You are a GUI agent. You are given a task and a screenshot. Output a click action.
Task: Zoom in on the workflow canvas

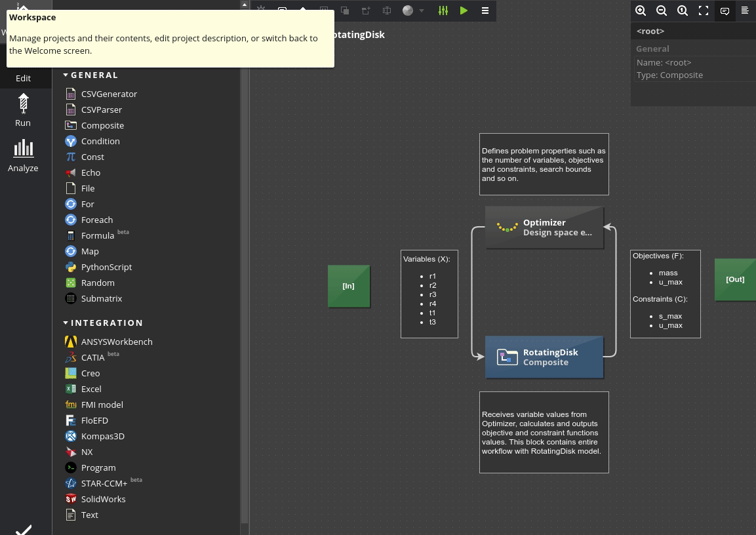click(x=641, y=10)
